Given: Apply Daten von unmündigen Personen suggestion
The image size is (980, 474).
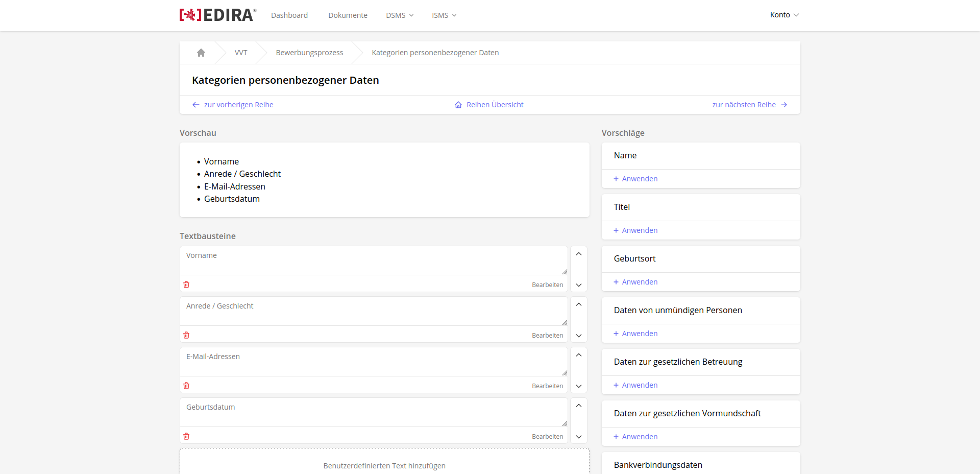Looking at the screenshot, I should coord(635,334).
